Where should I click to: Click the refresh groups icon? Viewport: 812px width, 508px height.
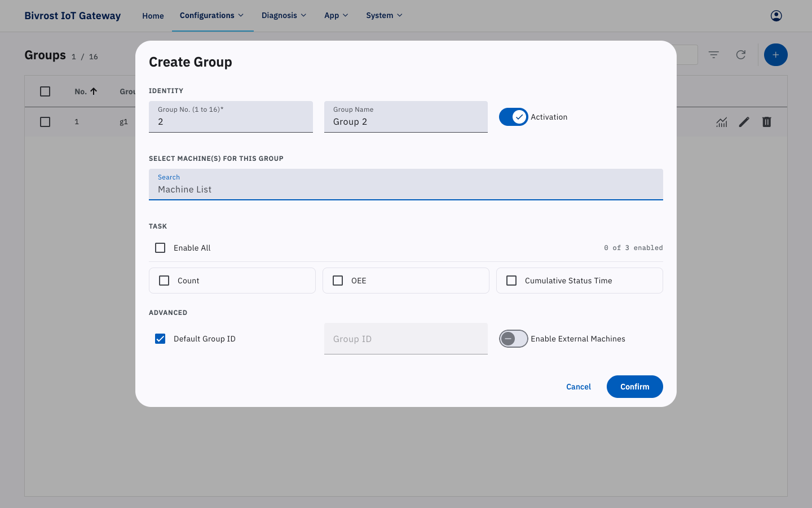(741, 55)
